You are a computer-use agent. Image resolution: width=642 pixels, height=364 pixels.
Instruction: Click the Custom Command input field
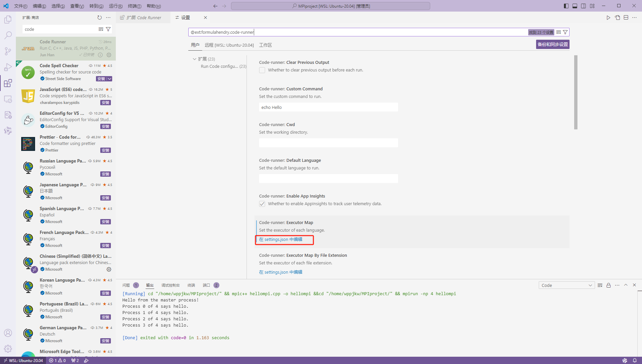point(329,107)
